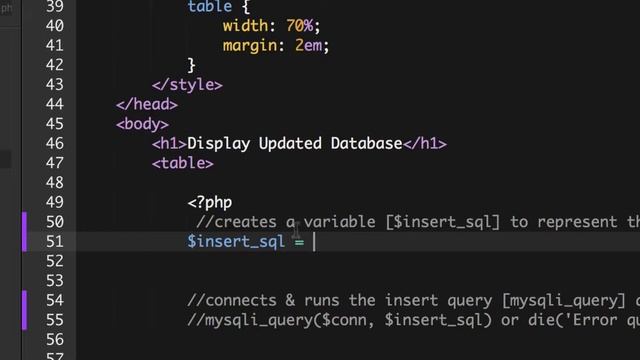
Task: Click purple change marker beside line 50
Action: coord(24,231)
